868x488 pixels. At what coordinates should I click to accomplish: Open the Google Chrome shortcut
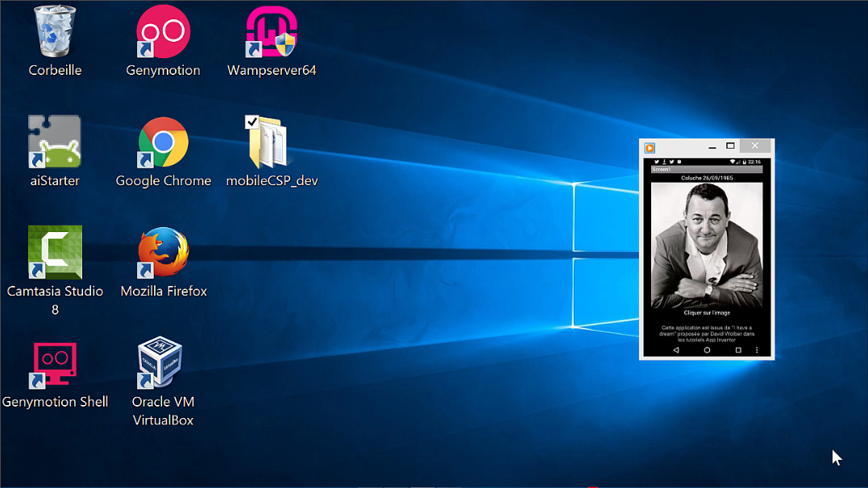[163, 142]
